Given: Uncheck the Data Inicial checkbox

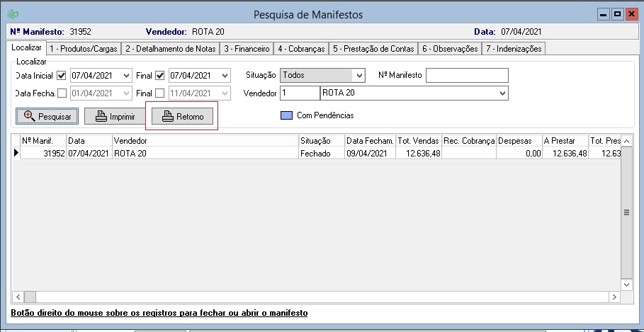Looking at the screenshot, I should pos(62,76).
